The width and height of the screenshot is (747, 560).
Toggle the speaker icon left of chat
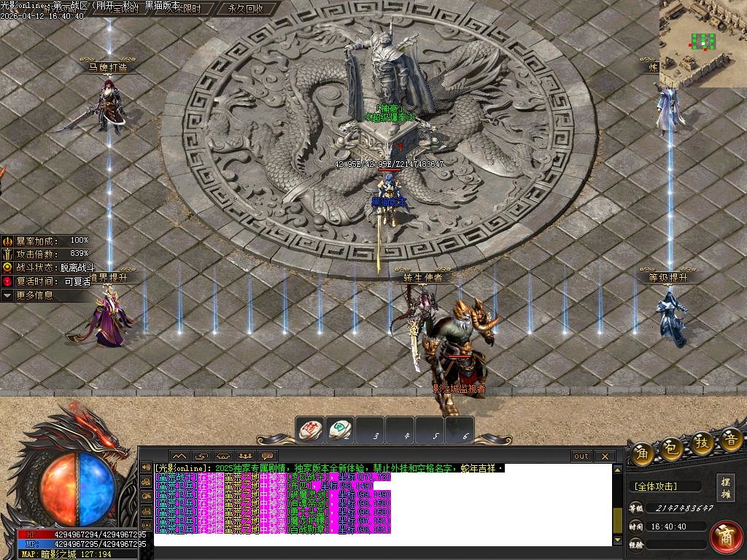(146, 467)
